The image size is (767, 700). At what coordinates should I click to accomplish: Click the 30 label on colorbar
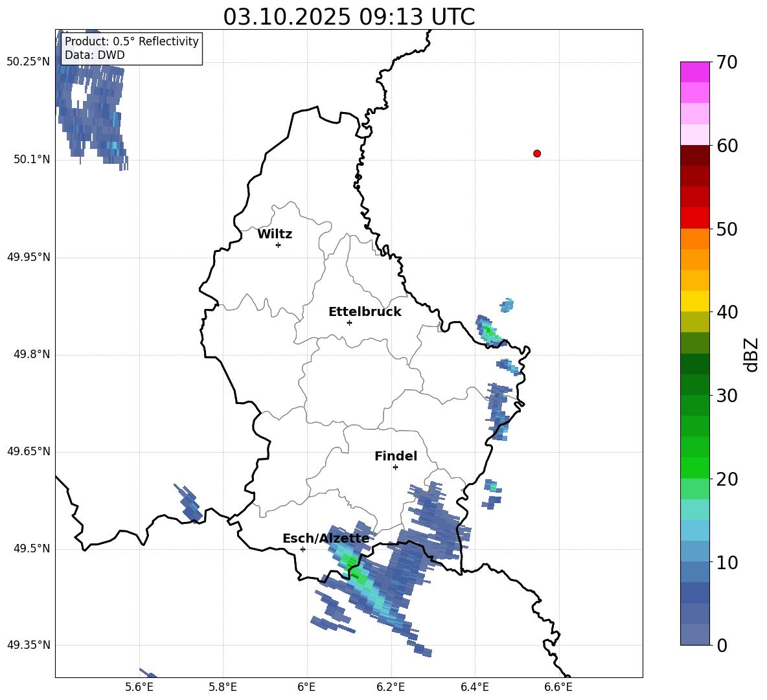tap(726, 396)
